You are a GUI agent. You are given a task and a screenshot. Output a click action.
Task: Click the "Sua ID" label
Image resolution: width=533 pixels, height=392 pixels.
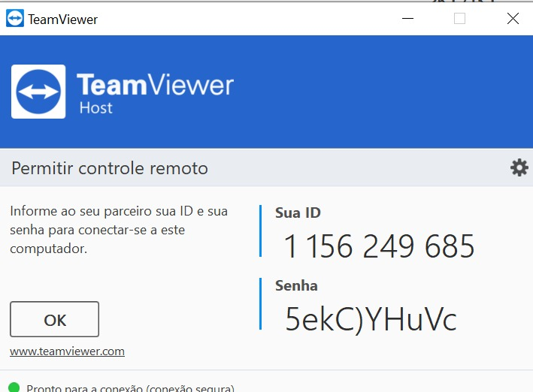click(298, 213)
